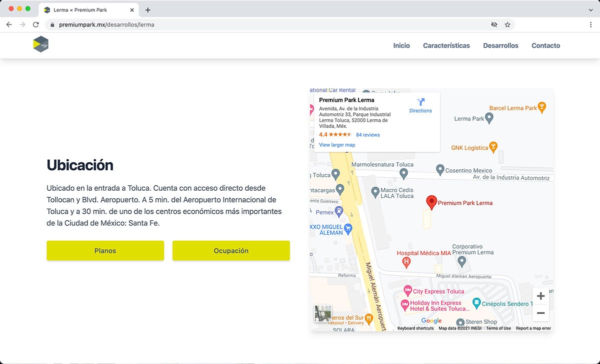The image size is (600, 364).
Task: Go back with the browser back arrow
Action: pyautogui.click(x=9, y=24)
